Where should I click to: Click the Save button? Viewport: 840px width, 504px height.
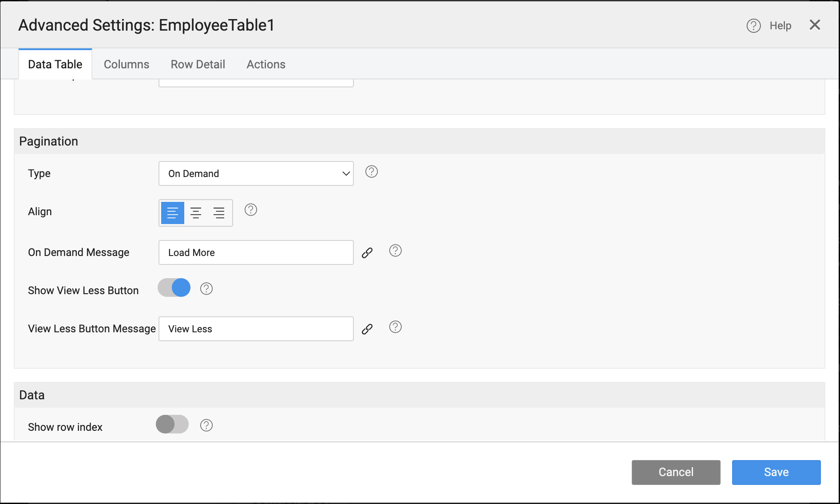pyautogui.click(x=776, y=472)
